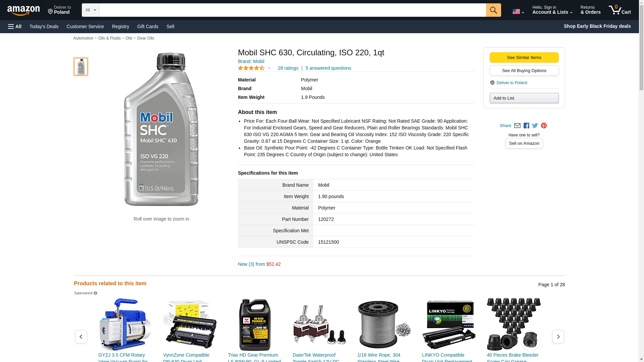Image resolution: width=644 pixels, height=362 pixels.
Task: Share on Pinterest icon
Action: click(x=544, y=126)
